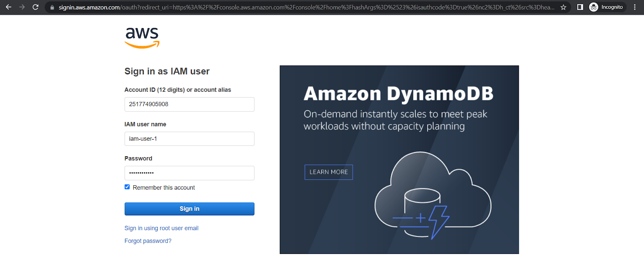Click the 'Password' label
The width and height of the screenshot is (644, 258).
coord(138,159)
